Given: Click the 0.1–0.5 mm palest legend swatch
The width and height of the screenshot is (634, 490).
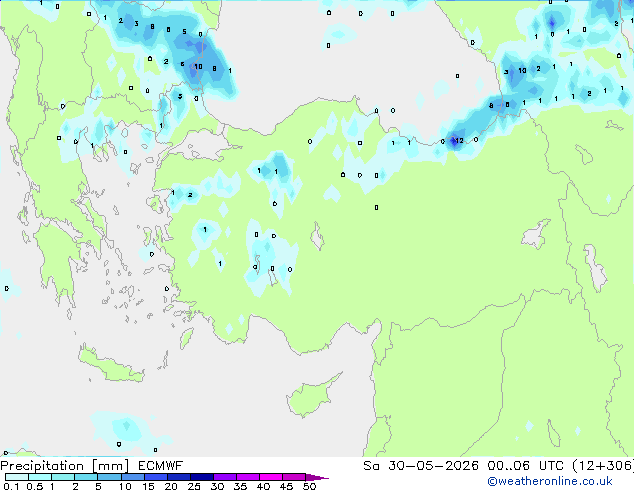Looking at the screenshot, I should tap(17, 477).
